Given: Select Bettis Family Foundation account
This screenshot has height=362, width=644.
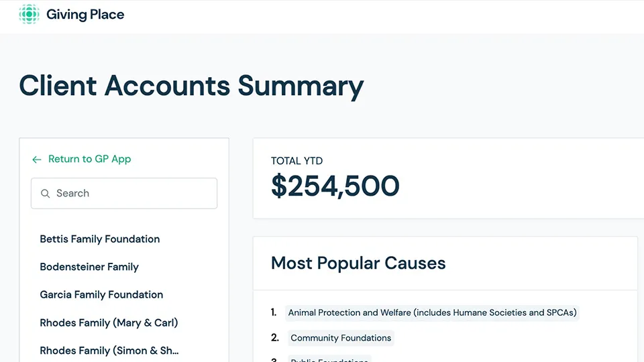Looking at the screenshot, I should point(99,239).
